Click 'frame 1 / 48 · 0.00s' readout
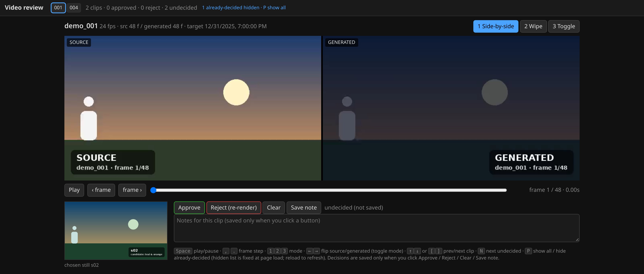Image resolution: width=644 pixels, height=274 pixels. click(554, 190)
